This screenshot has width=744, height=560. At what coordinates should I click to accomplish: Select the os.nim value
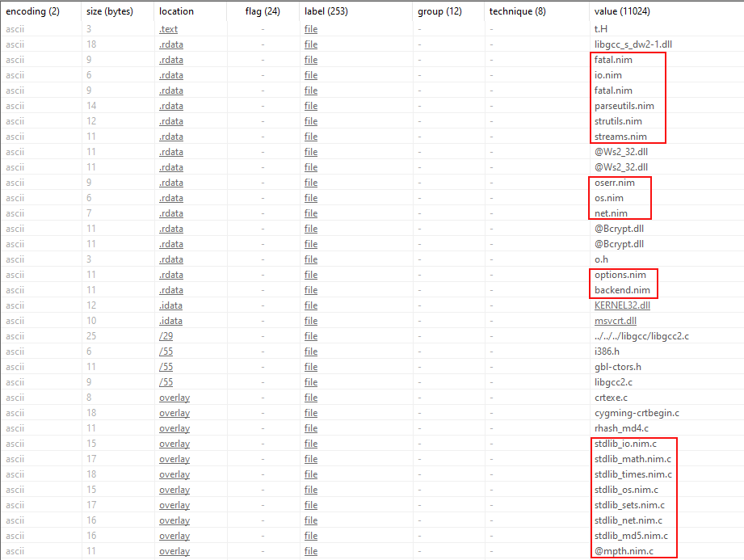click(x=609, y=198)
